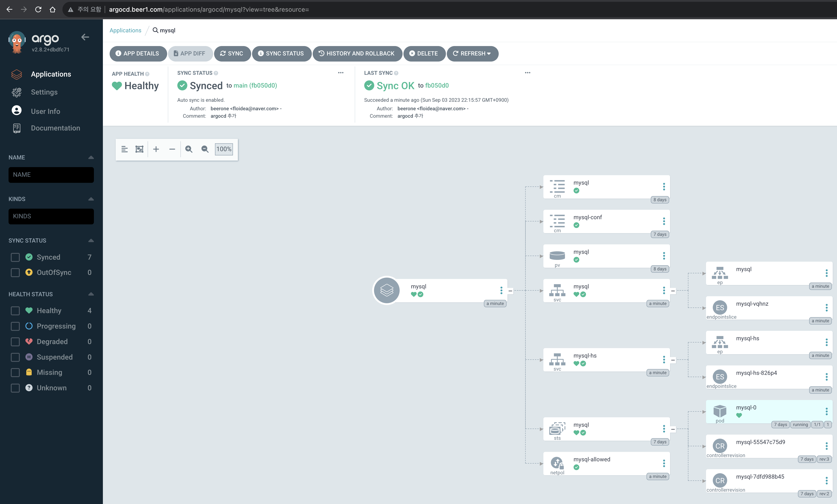
Task: Collapse the SYNC STATUS filter section
Action: coord(91,241)
